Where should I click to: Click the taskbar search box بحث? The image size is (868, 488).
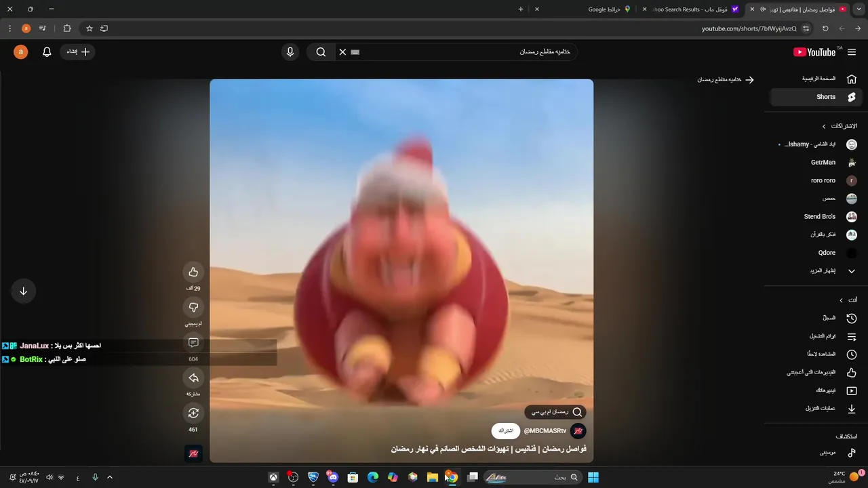click(x=532, y=477)
